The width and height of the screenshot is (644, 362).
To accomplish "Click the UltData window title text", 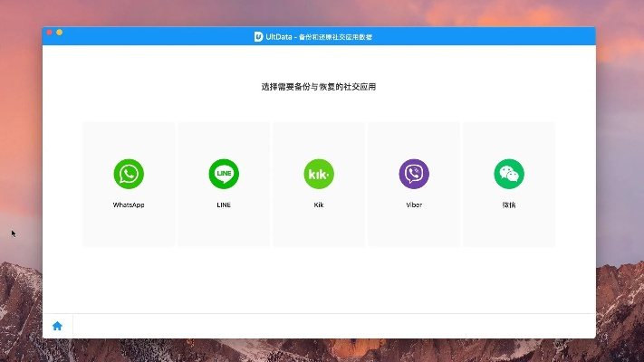I will [319, 36].
